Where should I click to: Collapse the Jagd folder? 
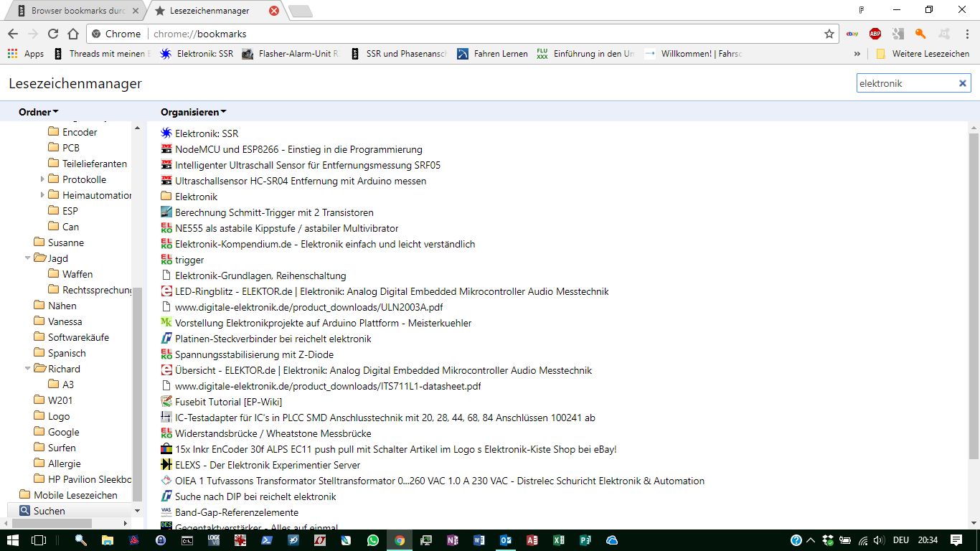(x=28, y=258)
